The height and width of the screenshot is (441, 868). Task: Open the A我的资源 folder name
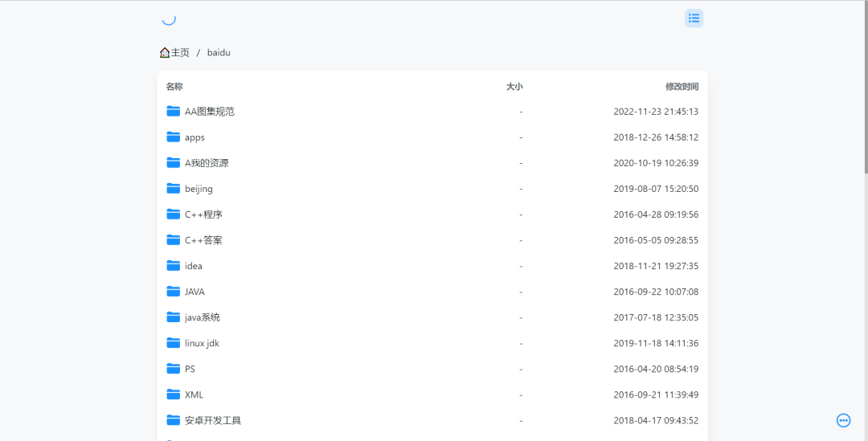[x=207, y=163]
